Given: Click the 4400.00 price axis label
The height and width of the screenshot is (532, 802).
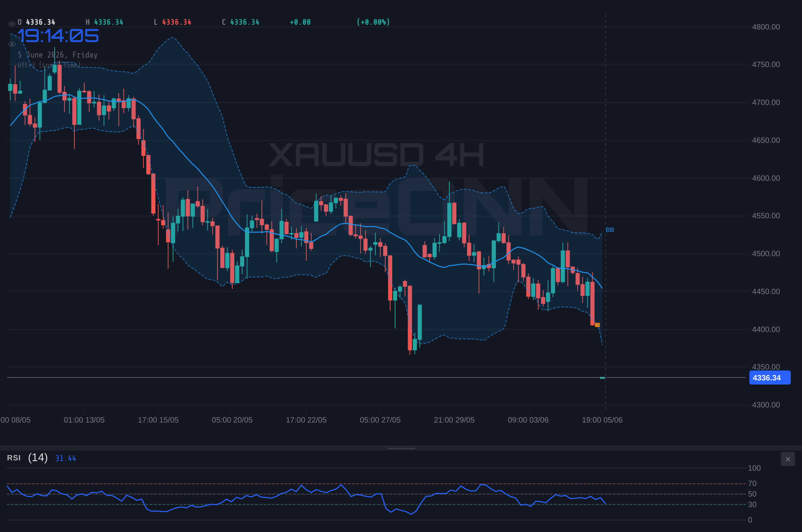Looking at the screenshot, I should click(766, 330).
